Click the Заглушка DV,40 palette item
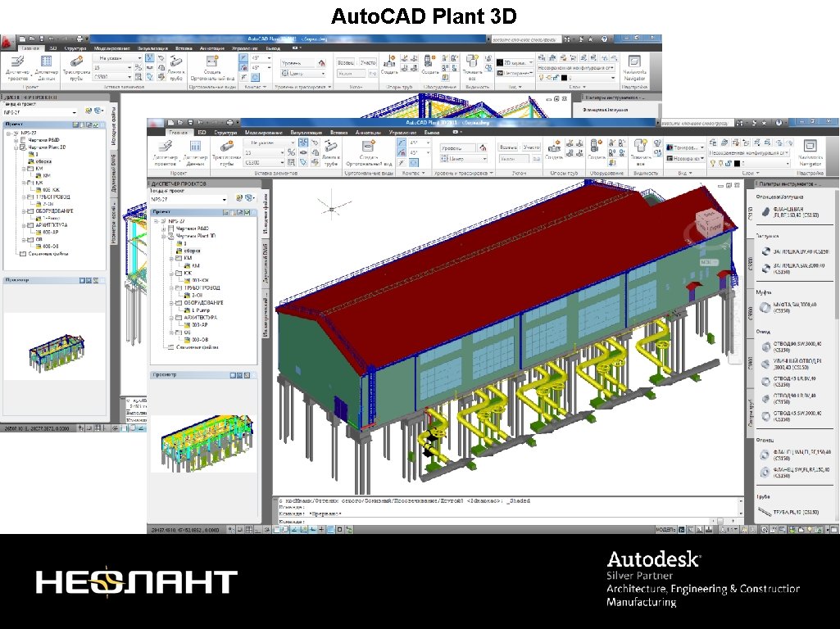This screenshot has height=629, width=840. tap(794, 251)
